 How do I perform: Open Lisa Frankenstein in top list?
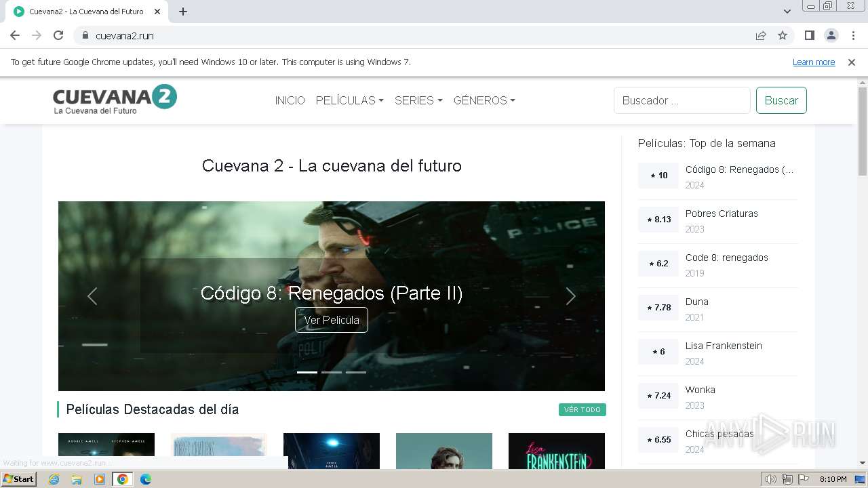point(724,346)
